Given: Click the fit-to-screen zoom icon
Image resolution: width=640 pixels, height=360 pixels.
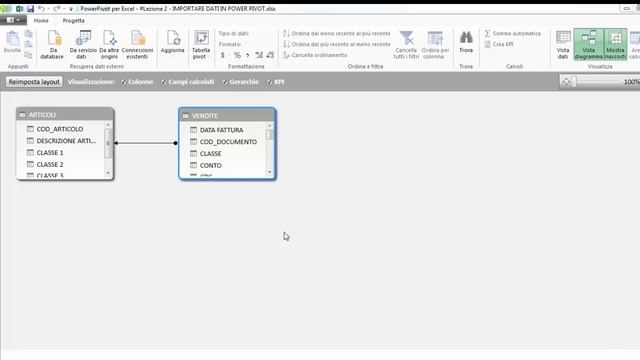Looking at the screenshot, I should click(566, 82).
